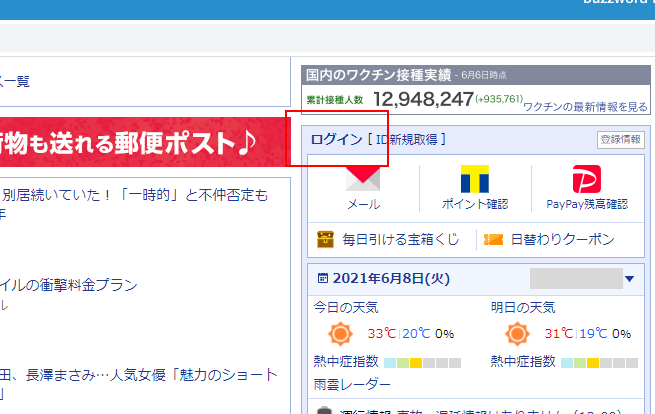Open ワクチンの最新情報を見る link
The width and height of the screenshot is (655, 414).
tap(585, 106)
